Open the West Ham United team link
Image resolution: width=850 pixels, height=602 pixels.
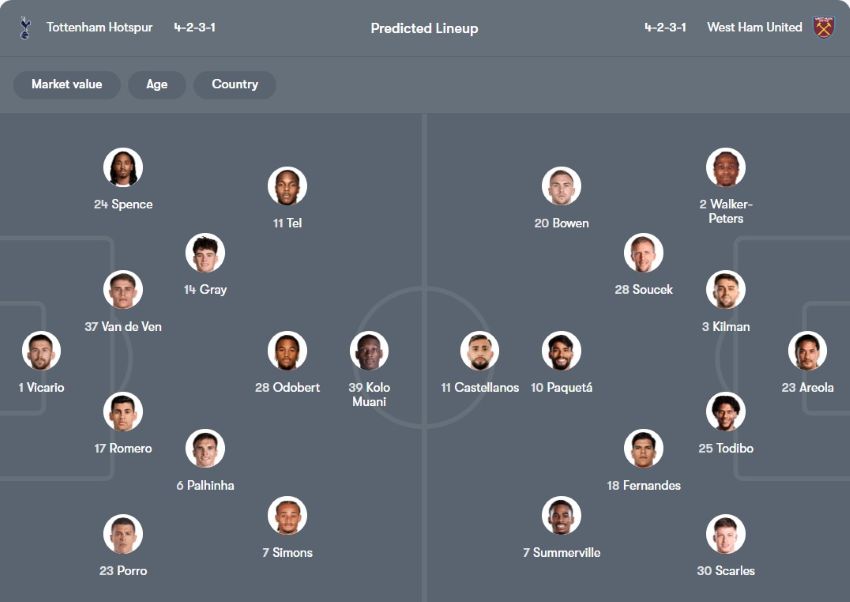click(754, 28)
